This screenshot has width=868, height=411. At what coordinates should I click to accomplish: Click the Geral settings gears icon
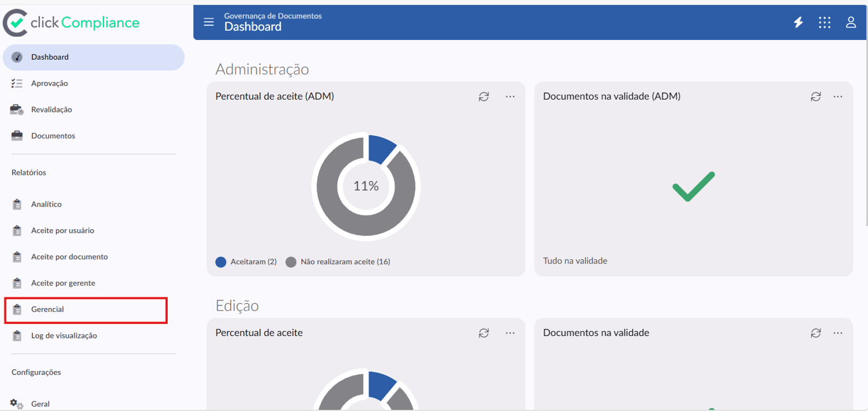17,404
